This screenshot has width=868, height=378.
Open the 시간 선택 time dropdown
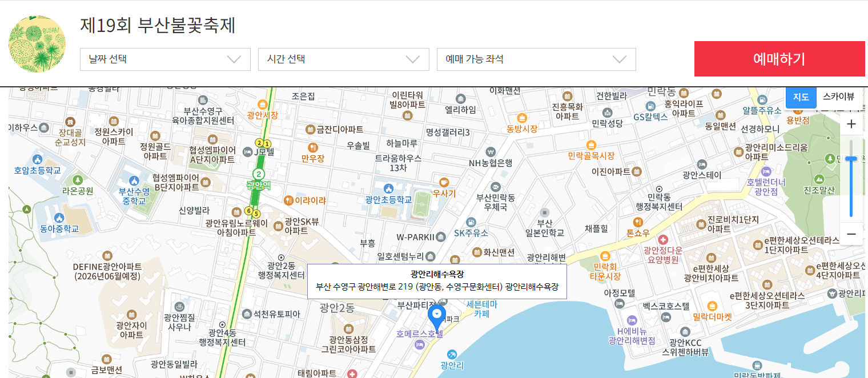point(343,59)
